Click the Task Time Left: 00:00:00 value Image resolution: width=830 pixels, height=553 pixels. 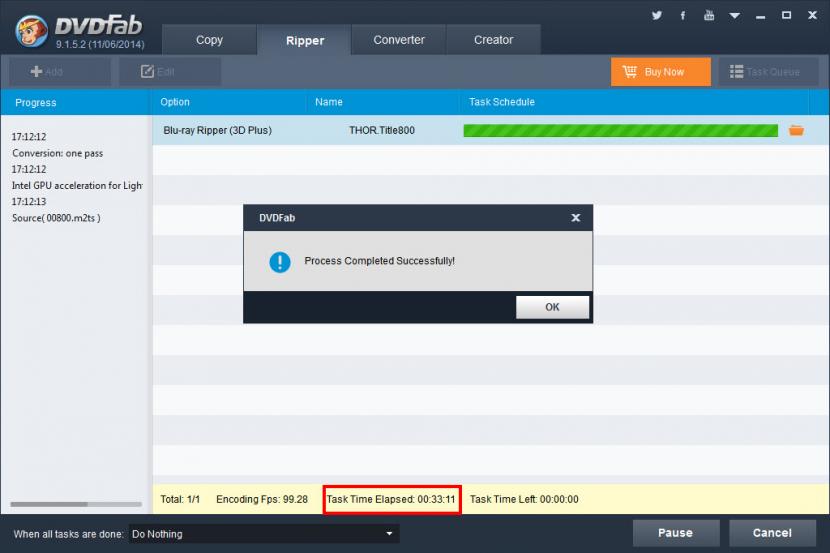pos(524,499)
